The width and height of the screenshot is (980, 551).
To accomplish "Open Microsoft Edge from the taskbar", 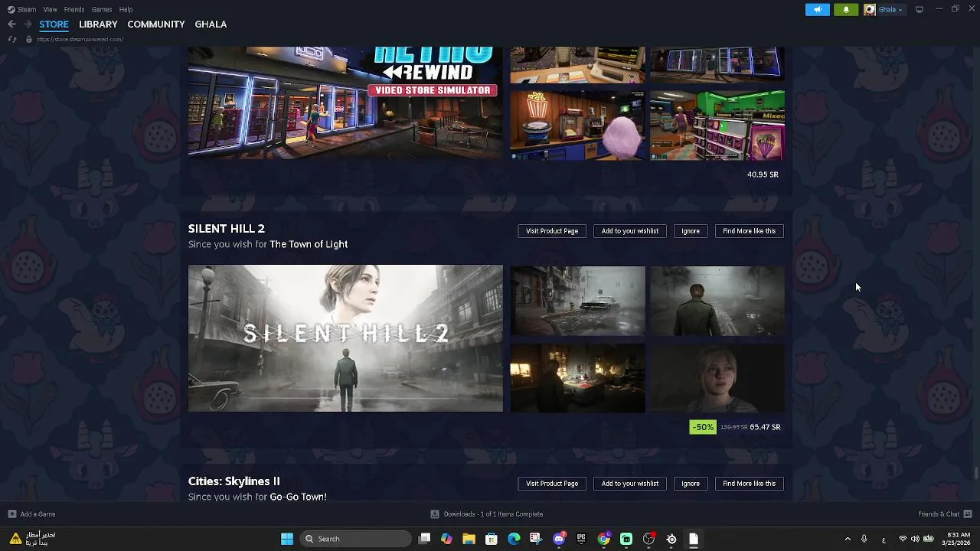I will point(514,539).
